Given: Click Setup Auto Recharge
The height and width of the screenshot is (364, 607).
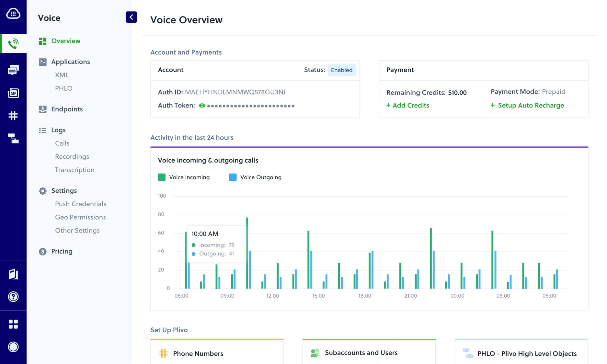Looking at the screenshot, I should pyautogui.click(x=527, y=105).
